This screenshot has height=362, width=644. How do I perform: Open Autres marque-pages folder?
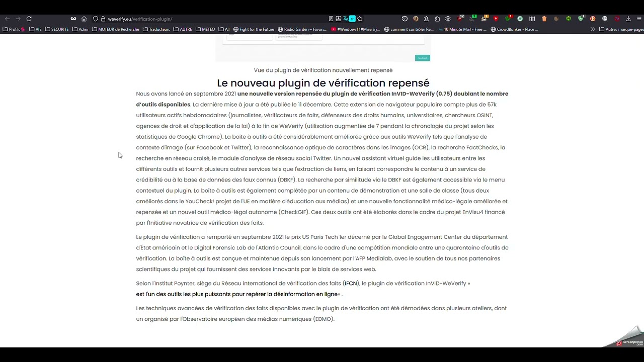621,29
